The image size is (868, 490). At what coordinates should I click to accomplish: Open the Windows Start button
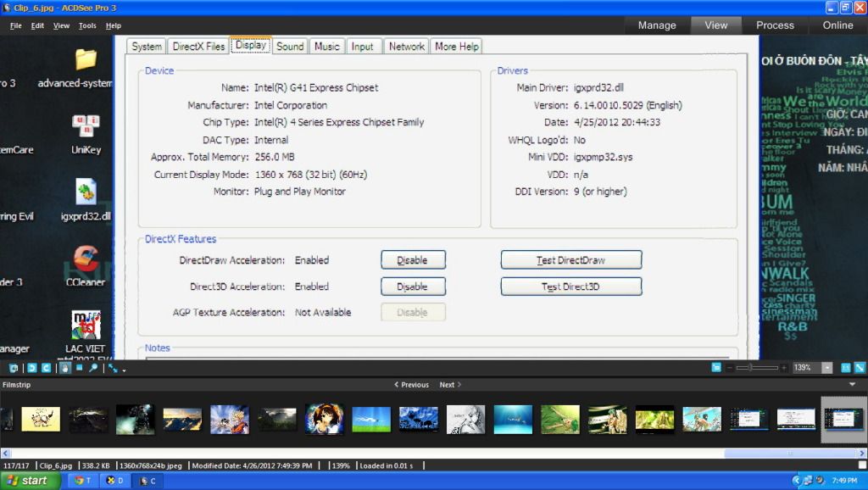pos(30,480)
